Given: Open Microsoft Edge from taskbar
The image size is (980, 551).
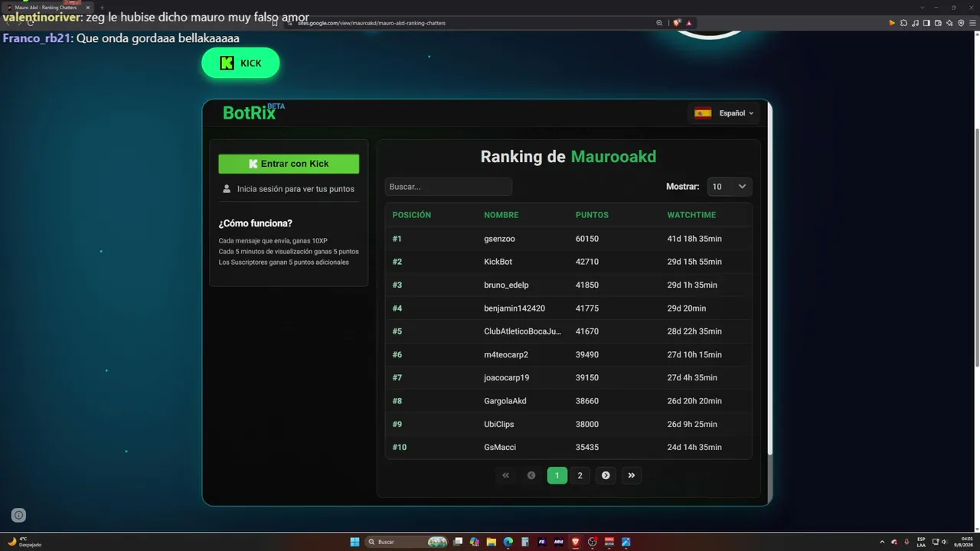Looking at the screenshot, I should 508,542.
